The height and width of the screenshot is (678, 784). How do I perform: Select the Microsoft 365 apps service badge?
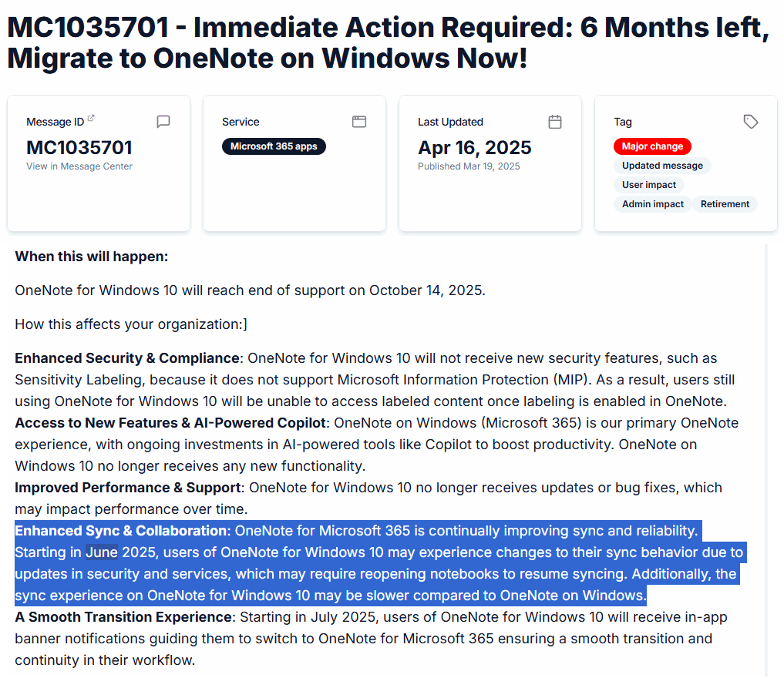tap(274, 146)
